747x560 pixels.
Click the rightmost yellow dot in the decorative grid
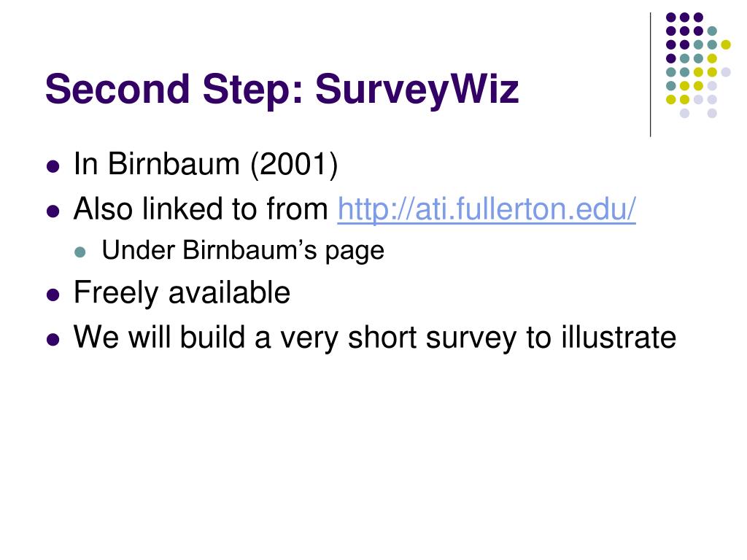click(x=726, y=44)
